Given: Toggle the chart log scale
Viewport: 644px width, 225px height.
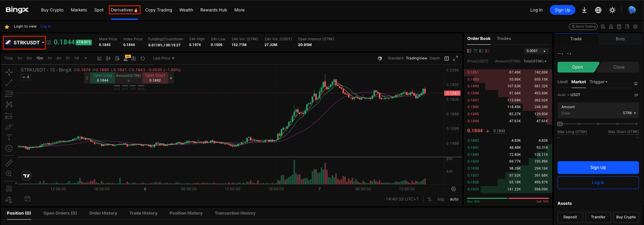Looking at the screenshot, I should (x=441, y=199).
